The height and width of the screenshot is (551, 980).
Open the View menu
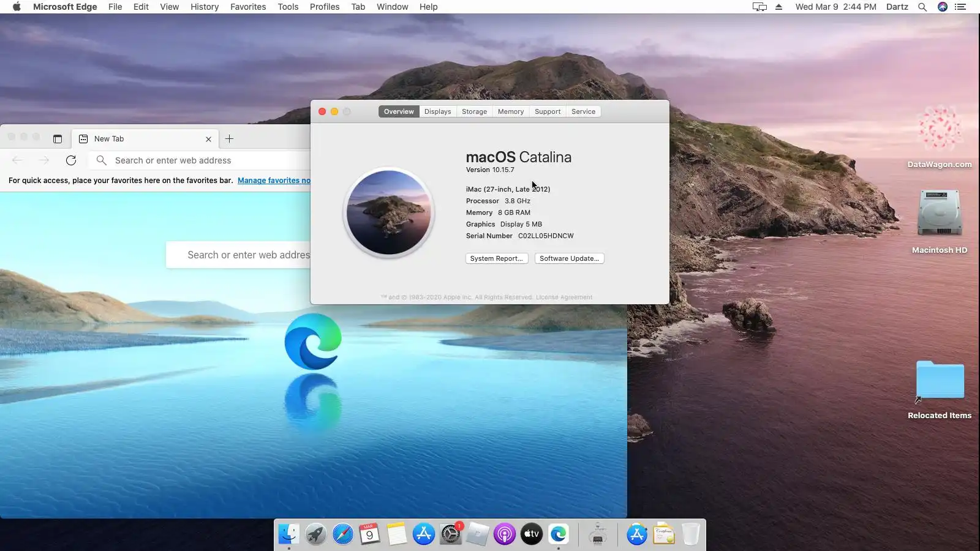pyautogui.click(x=170, y=7)
